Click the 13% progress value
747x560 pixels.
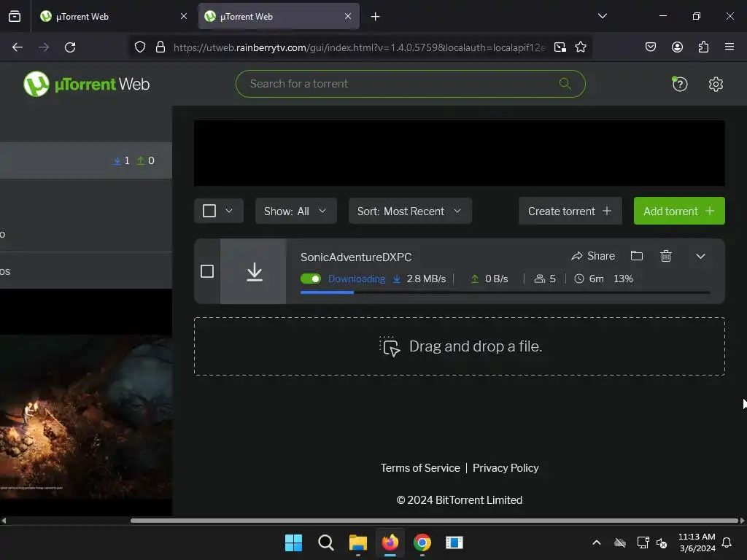pos(623,279)
